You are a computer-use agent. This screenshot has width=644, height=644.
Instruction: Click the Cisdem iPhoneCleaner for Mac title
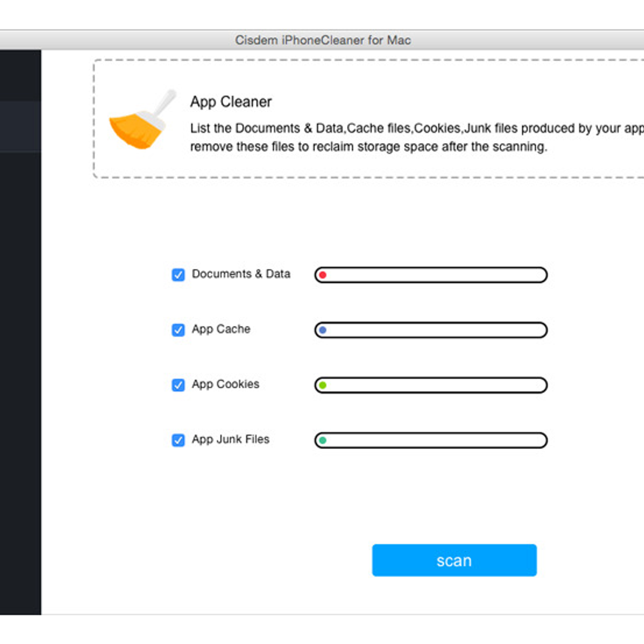click(323, 40)
